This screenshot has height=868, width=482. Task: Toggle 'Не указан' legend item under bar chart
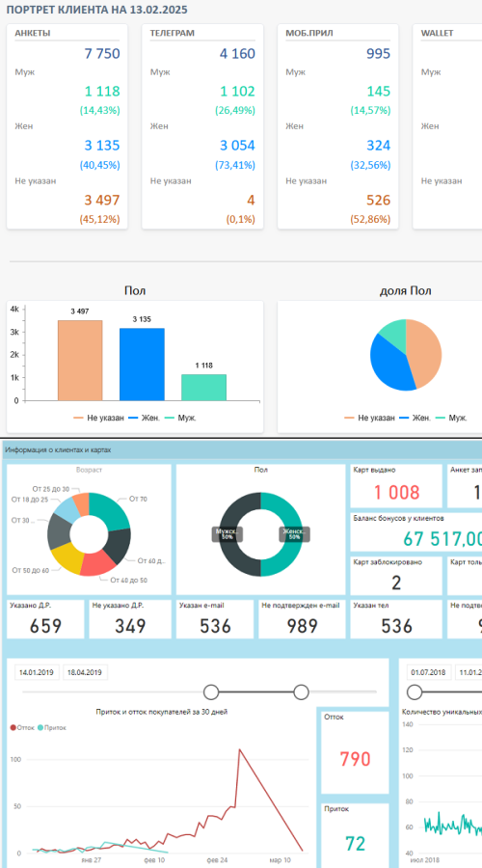click(99, 418)
